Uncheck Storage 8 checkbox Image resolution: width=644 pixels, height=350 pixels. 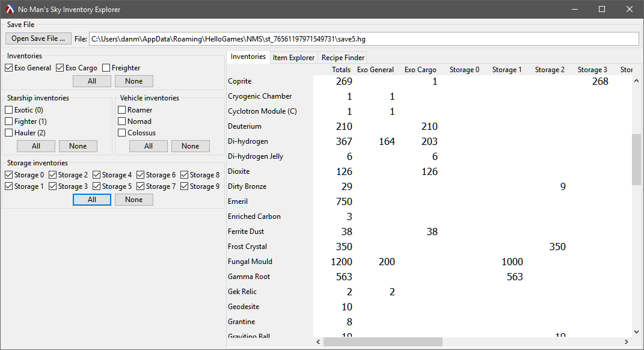[185, 175]
